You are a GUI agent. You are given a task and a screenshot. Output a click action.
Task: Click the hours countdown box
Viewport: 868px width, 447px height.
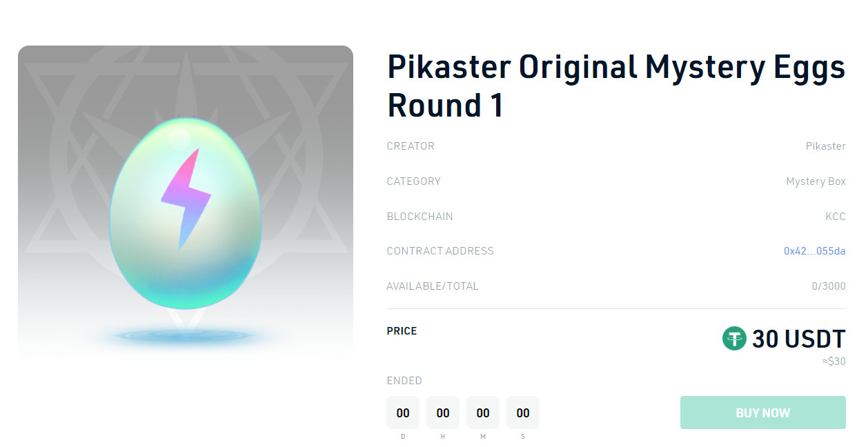pyautogui.click(x=443, y=413)
